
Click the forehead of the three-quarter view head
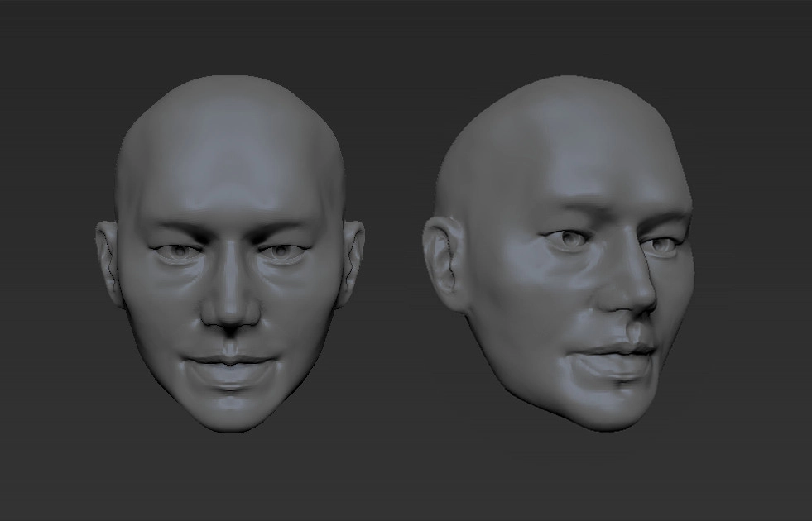pos(596,165)
